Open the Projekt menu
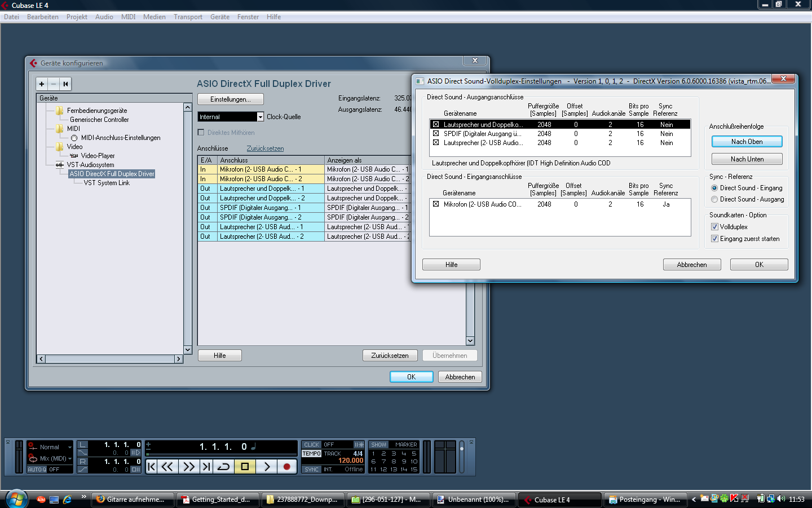The width and height of the screenshot is (812, 508). point(77,17)
